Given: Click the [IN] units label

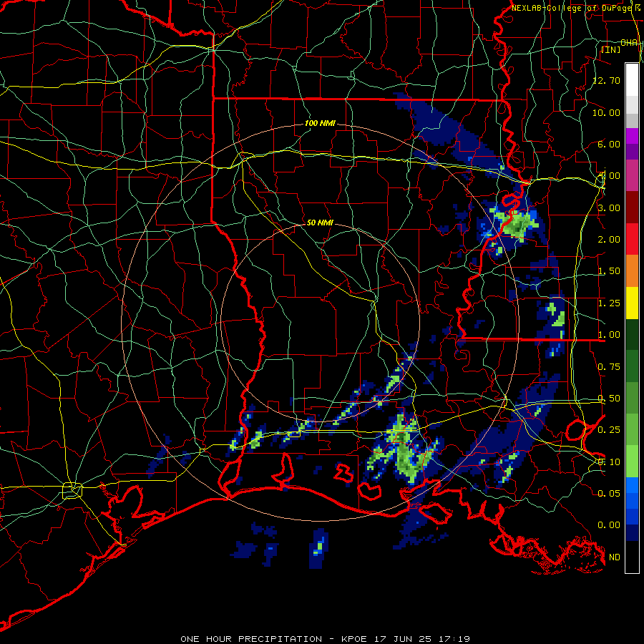Looking at the screenshot, I should 611,49.
